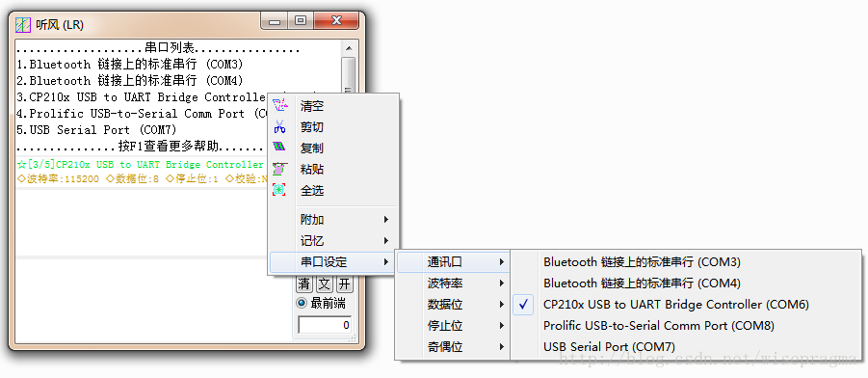Choose 粘贴 from the context menu
This screenshot has width=868, height=378.
click(x=333, y=169)
